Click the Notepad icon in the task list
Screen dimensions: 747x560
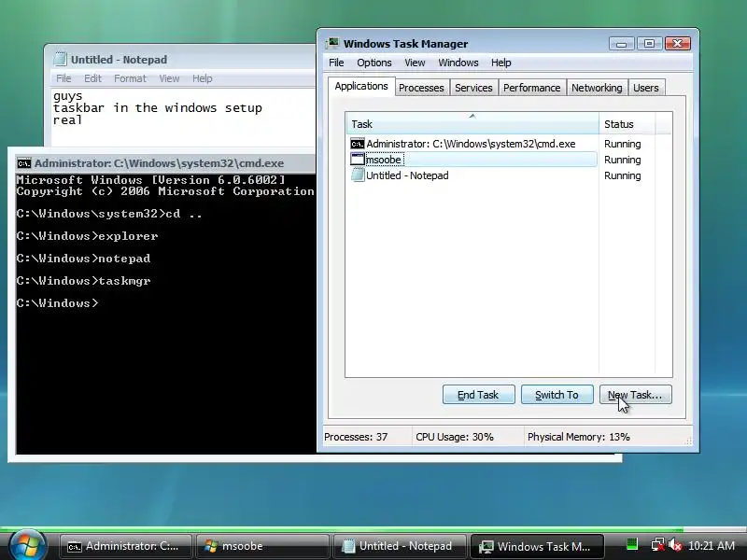coord(357,175)
